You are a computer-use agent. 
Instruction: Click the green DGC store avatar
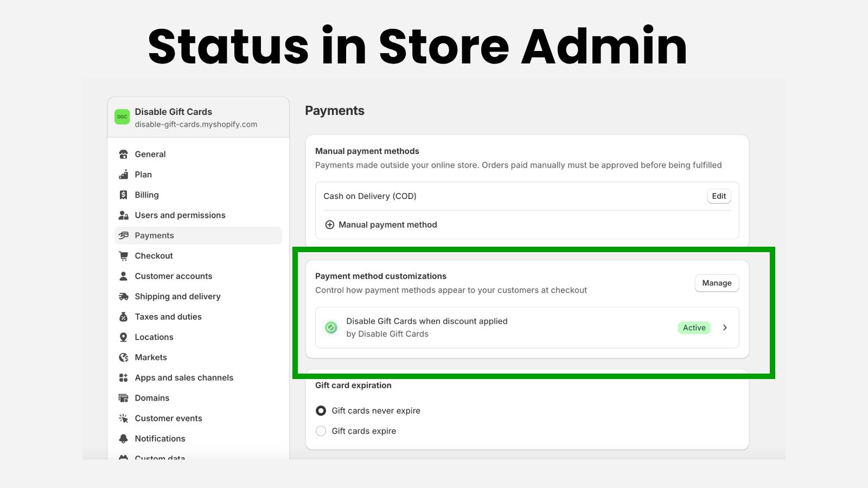click(122, 117)
